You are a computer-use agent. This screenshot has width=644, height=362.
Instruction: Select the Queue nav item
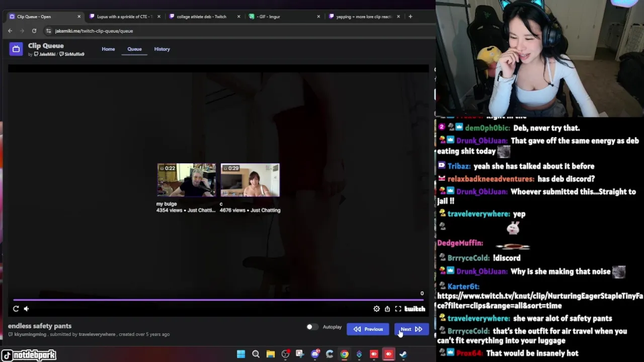point(134,49)
